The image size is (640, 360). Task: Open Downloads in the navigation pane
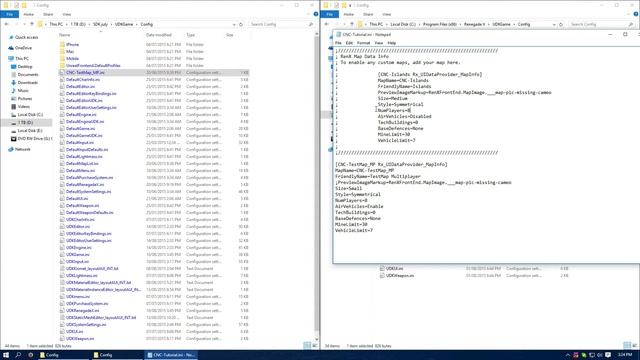click(x=28, y=82)
